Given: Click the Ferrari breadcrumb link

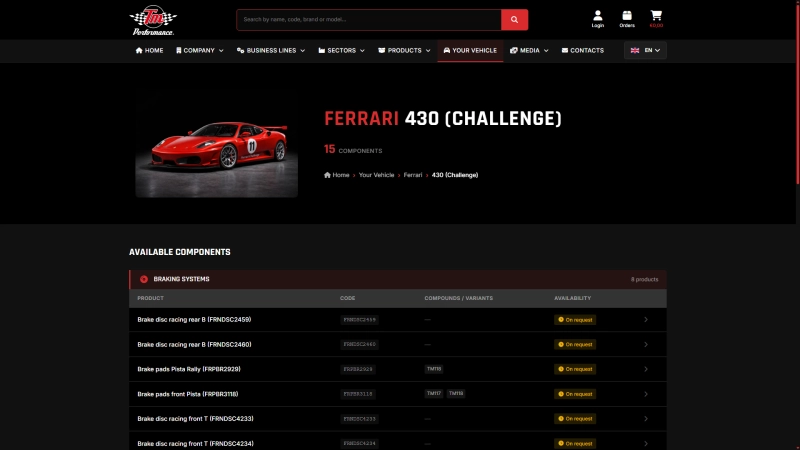Looking at the screenshot, I should click(412, 175).
